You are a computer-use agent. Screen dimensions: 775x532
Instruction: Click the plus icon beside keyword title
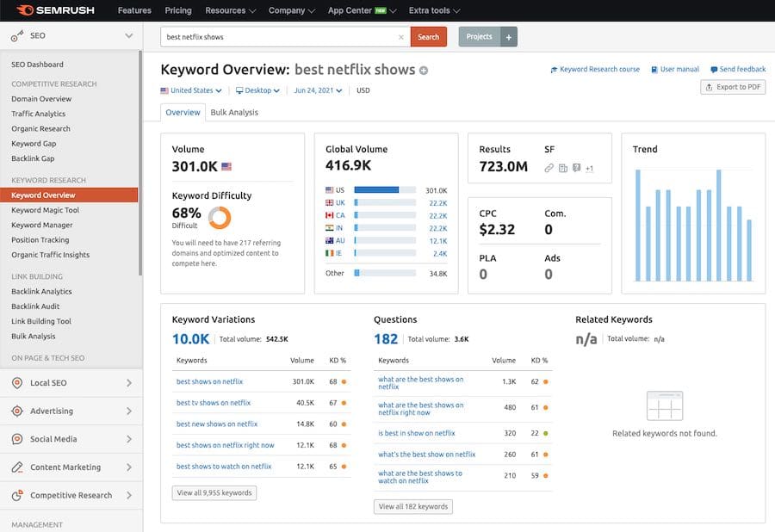[x=424, y=71]
